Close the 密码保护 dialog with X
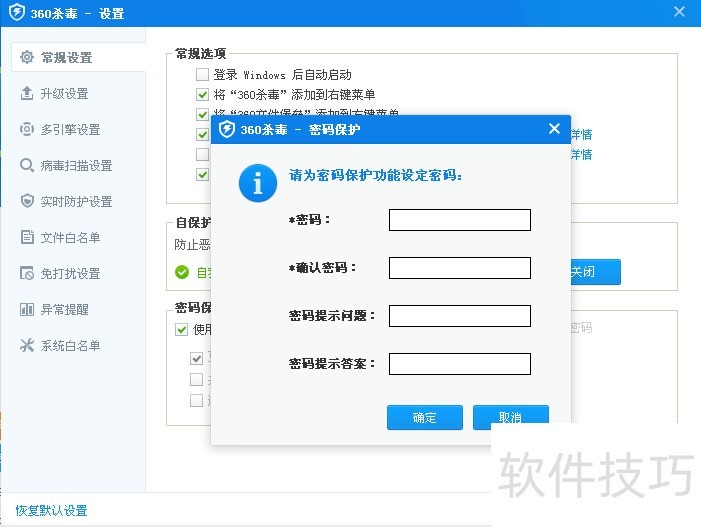Screen dimensions: 701x527 [554, 129]
